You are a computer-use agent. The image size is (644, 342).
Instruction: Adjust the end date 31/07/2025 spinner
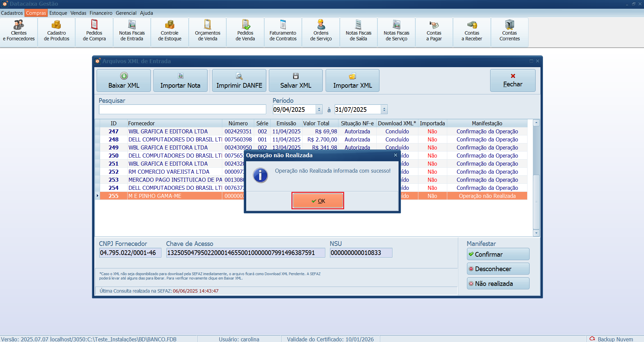pos(384,110)
